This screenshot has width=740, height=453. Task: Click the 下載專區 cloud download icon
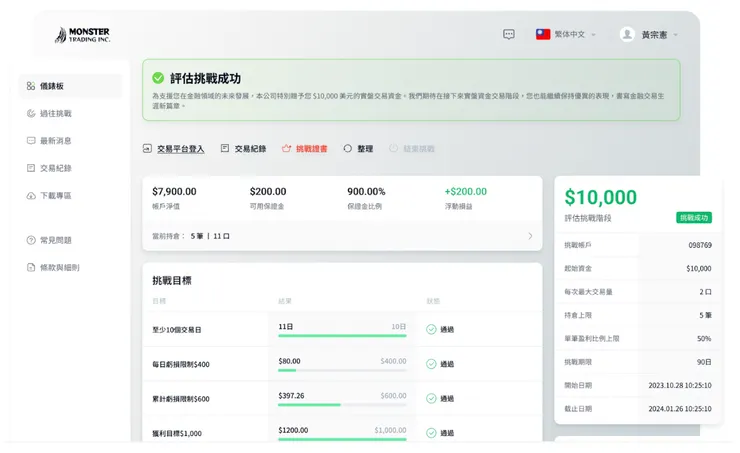point(31,195)
